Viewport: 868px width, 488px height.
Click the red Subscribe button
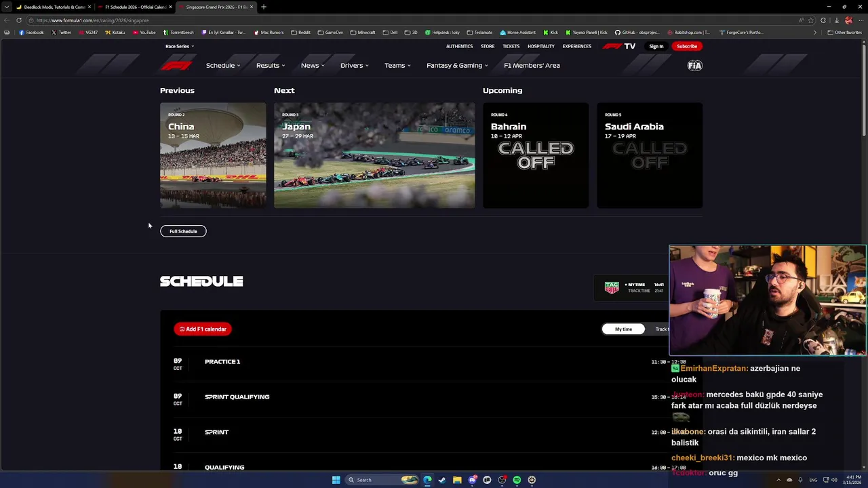(x=687, y=46)
